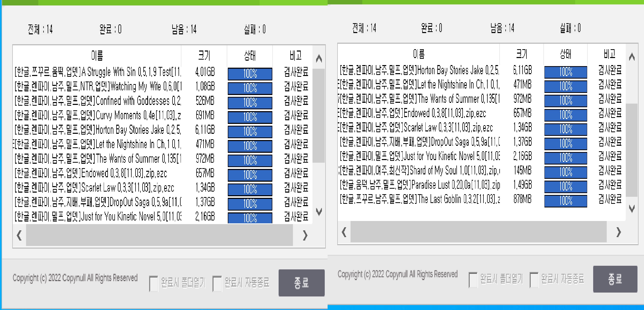Click the scroll left arrow in left window
Screen dimensions: 644x310
[x=19, y=235]
